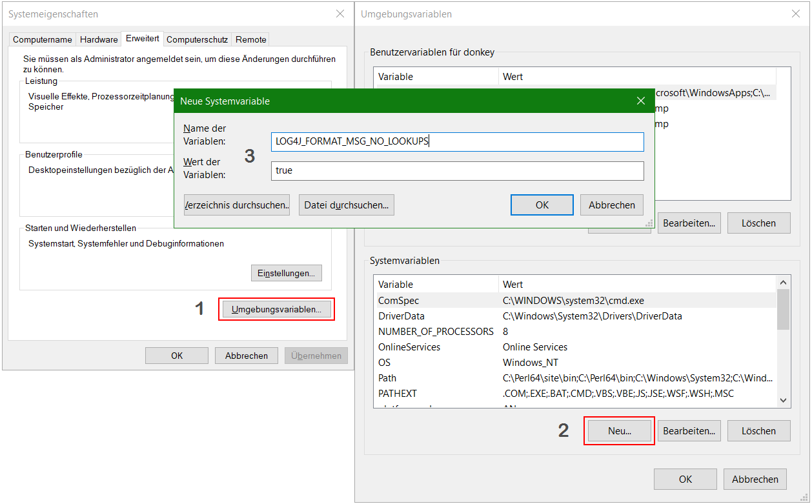Click OK to close Umgebungsvariablen
Screen dimensions: 812x504
pyautogui.click(x=685, y=479)
